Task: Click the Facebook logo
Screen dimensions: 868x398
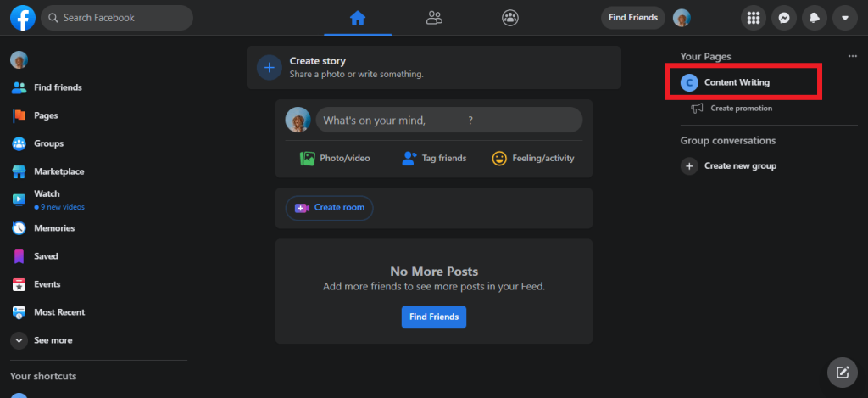Action: tap(23, 18)
